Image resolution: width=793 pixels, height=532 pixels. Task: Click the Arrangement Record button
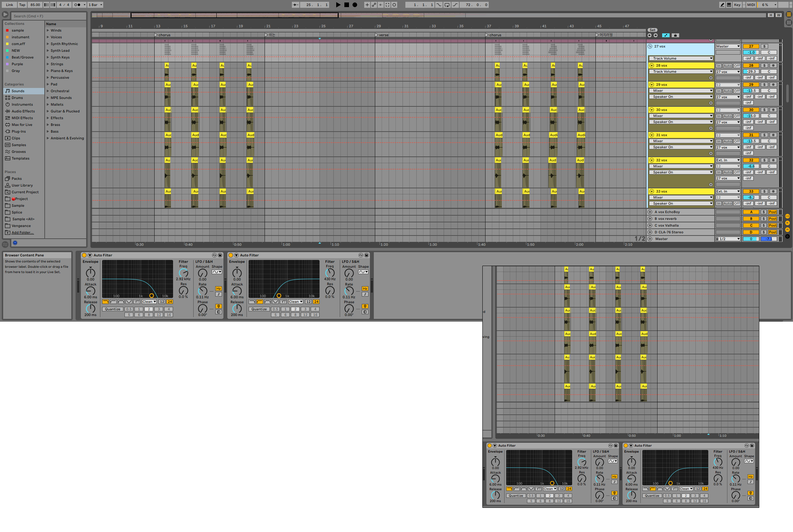pyautogui.click(x=355, y=5)
